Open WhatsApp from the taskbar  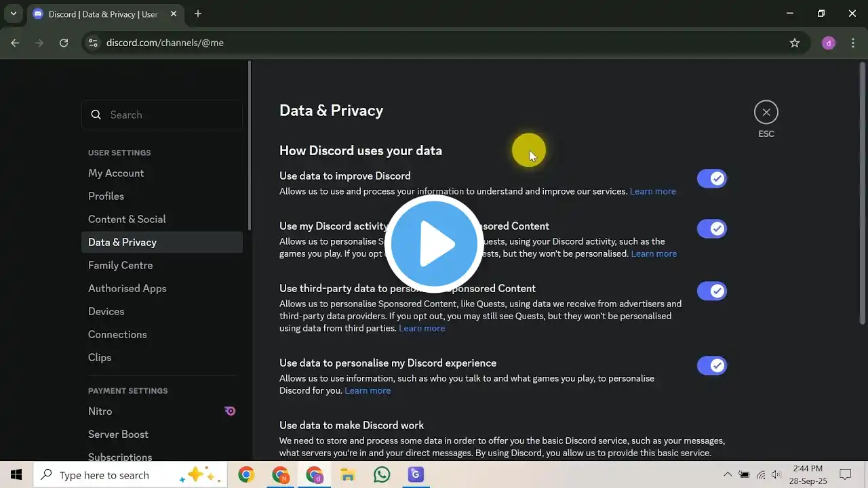pyautogui.click(x=382, y=474)
